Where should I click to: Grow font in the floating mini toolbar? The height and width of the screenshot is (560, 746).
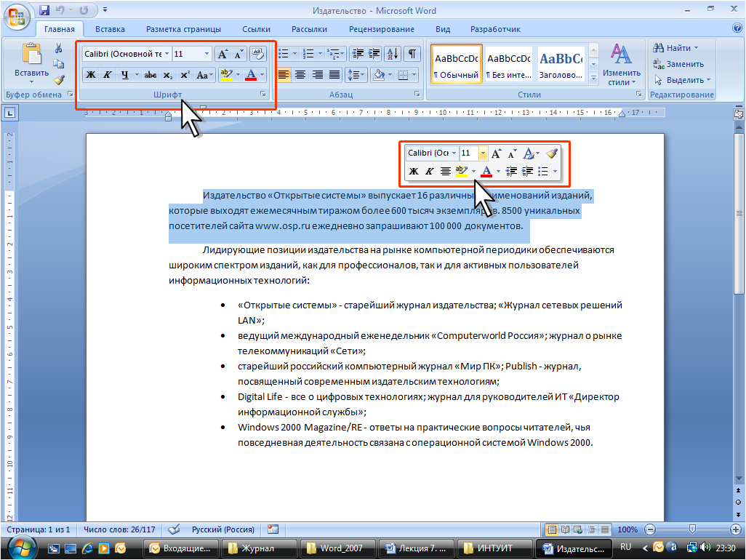pyautogui.click(x=496, y=153)
